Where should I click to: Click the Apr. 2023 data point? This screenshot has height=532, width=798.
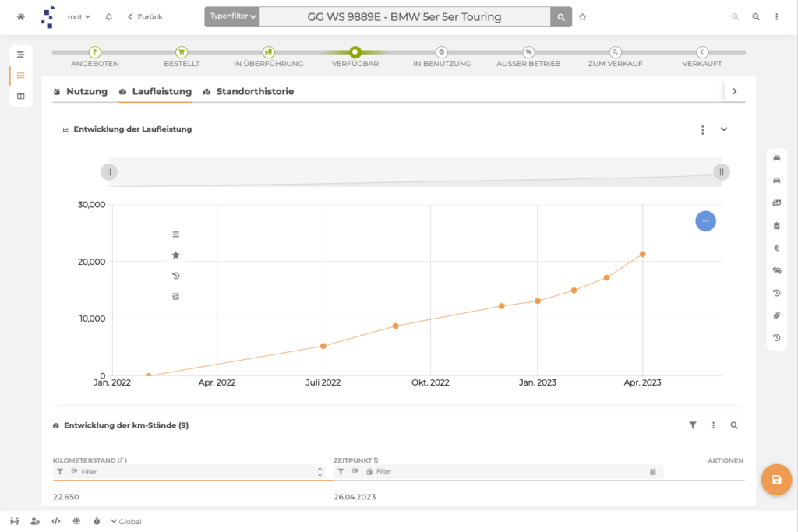coord(642,254)
